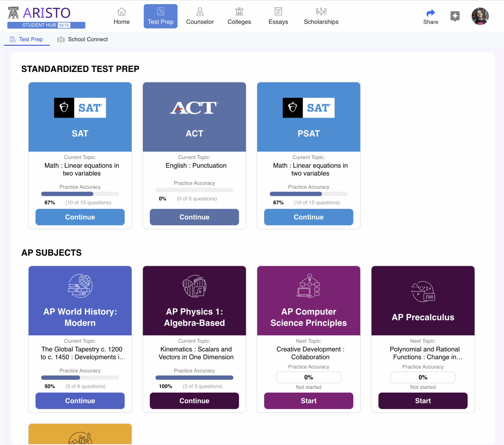Open the Colleges building icon
The width and height of the screenshot is (504, 445).
click(239, 12)
